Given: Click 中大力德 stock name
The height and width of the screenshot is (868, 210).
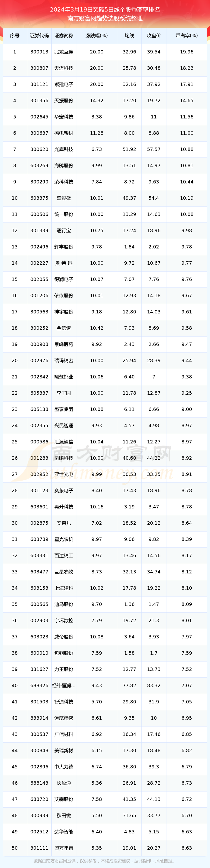Looking at the screenshot, I should pyautogui.click(x=64, y=767).
